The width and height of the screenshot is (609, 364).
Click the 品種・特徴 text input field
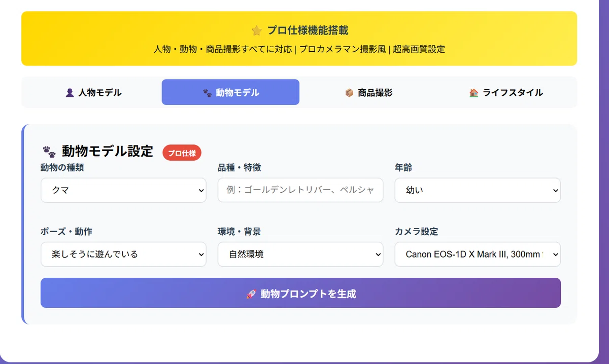300,190
